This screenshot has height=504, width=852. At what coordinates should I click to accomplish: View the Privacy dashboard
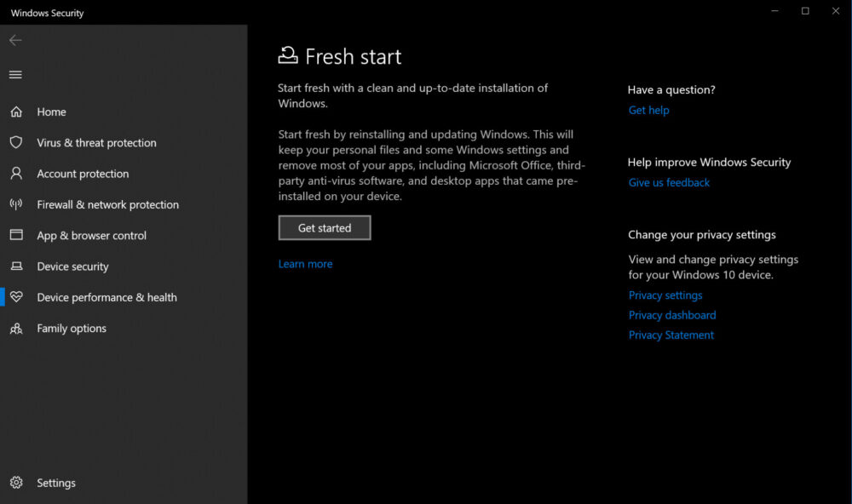[x=672, y=314]
